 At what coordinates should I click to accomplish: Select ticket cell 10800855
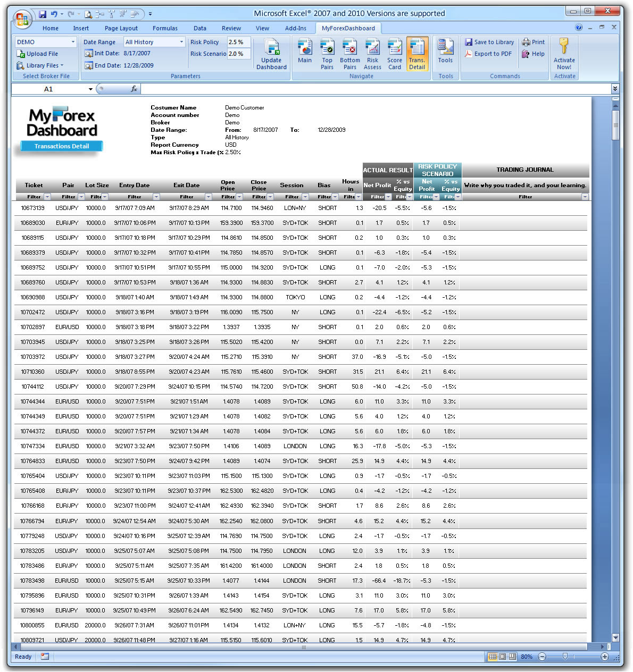pyautogui.click(x=32, y=625)
